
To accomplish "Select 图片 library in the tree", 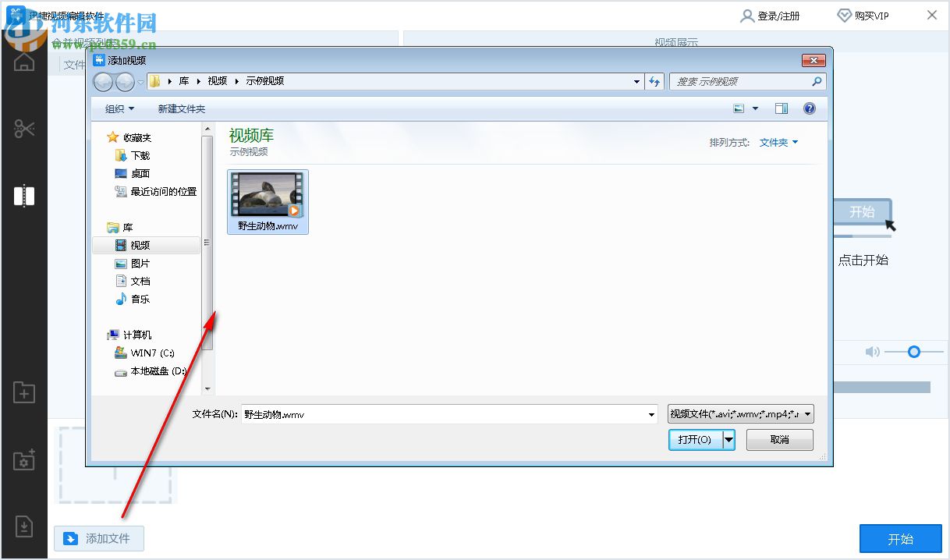I will (x=133, y=264).
